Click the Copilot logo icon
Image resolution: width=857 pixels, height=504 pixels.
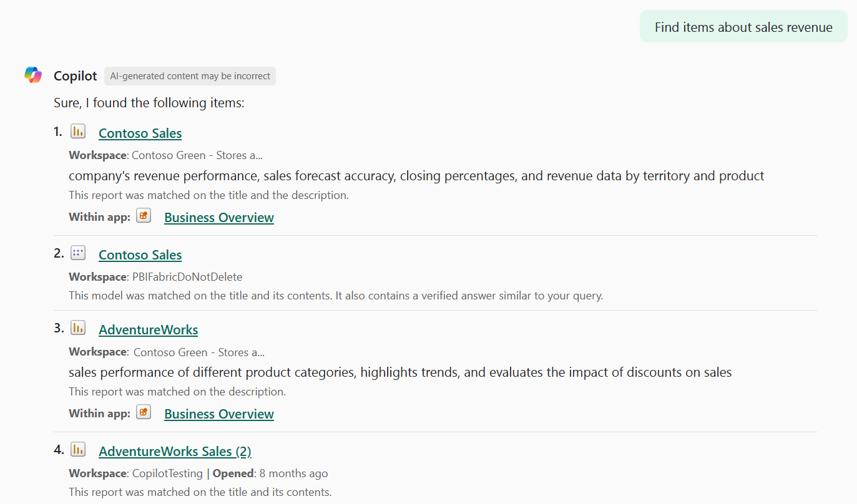33,75
